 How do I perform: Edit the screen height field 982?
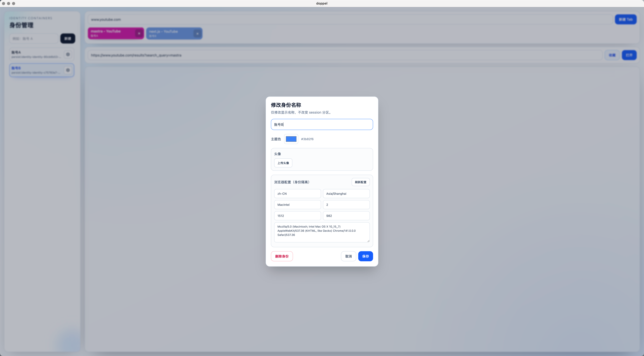tap(346, 216)
